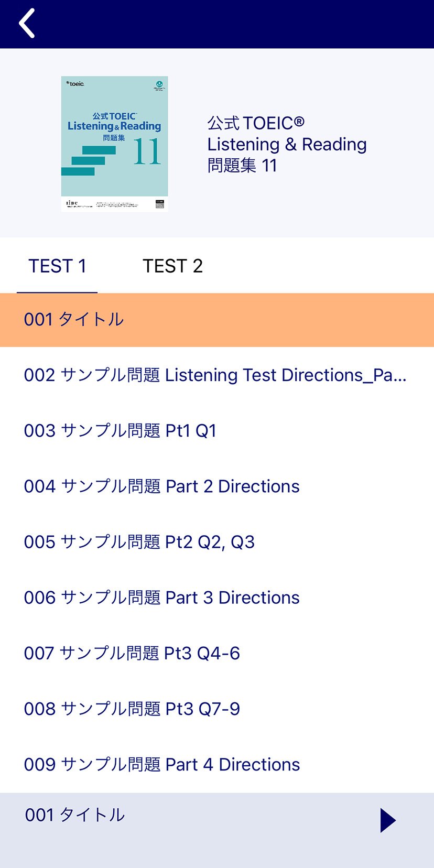Switch to the TEST 2 tab

[172, 266]
